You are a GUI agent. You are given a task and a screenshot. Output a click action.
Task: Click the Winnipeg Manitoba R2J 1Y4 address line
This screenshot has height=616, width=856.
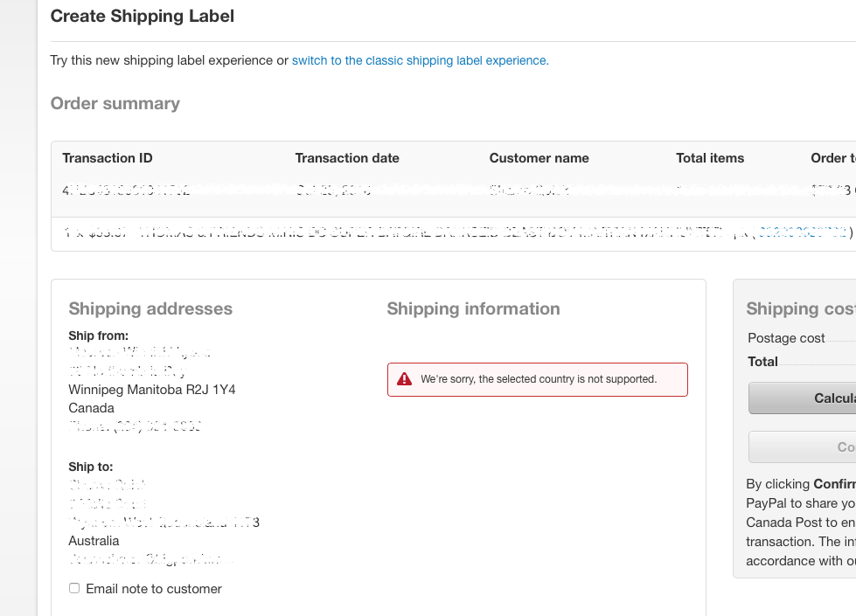pos(151,389)
